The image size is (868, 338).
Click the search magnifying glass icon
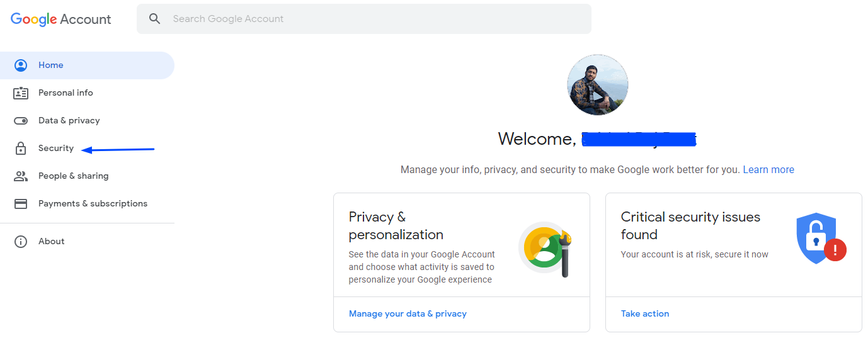(155, 19)
